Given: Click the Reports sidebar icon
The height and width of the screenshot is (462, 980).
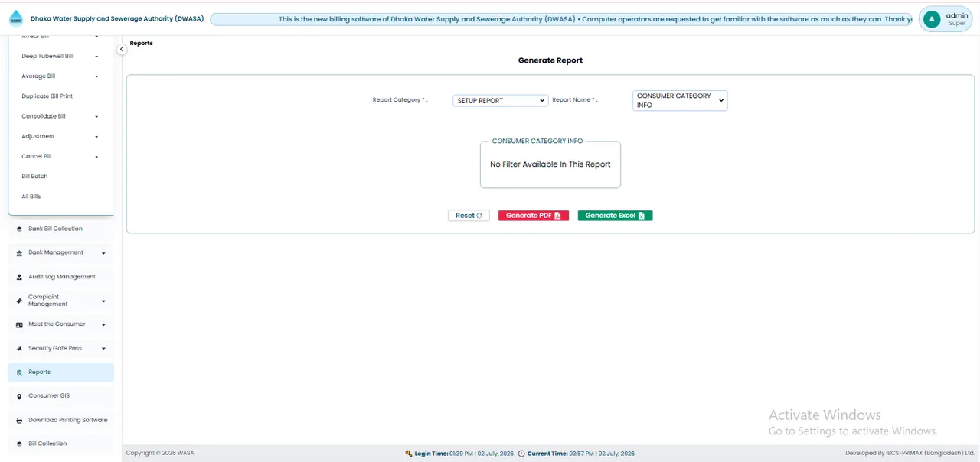Looking at the screenshot, I should click(20, 373).
